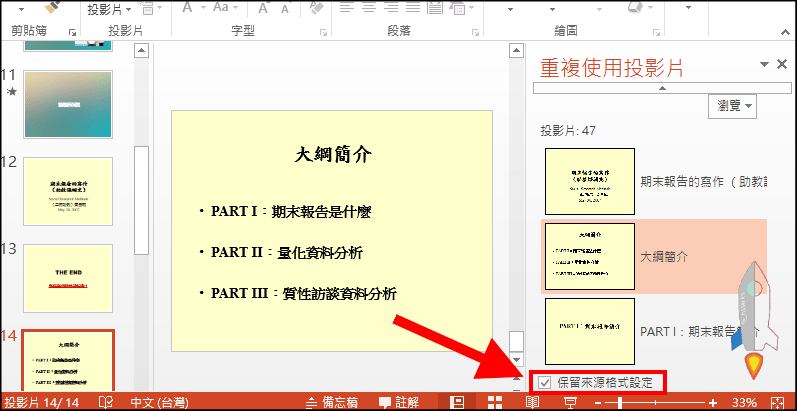The image size is (797, 411).
Task: Click the decrease font size icon
Action: (x=285, y=9)
